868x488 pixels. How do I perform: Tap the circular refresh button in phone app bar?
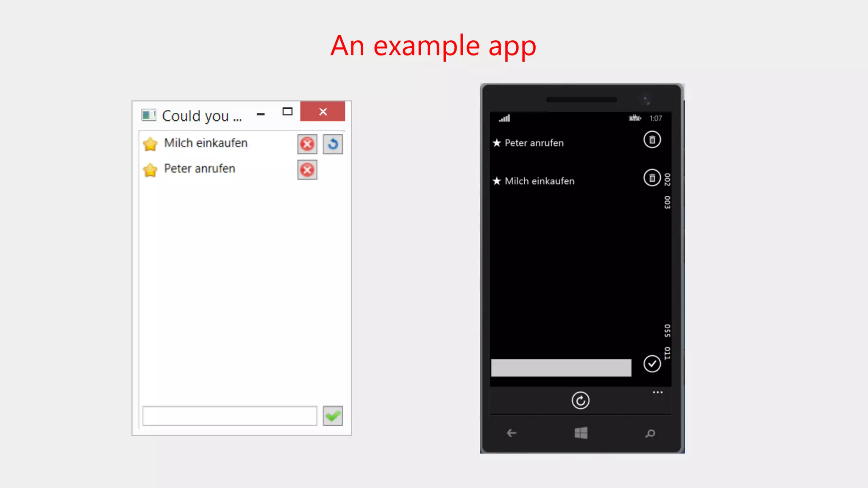[x=580, y=400]
